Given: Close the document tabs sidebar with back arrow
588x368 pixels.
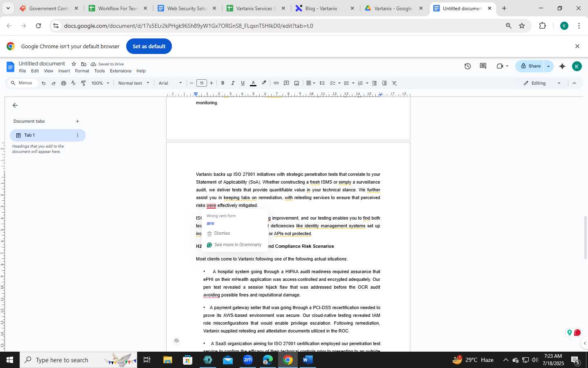Looking at the screenshot, I should pyautogui.click(x=15, y=105).
